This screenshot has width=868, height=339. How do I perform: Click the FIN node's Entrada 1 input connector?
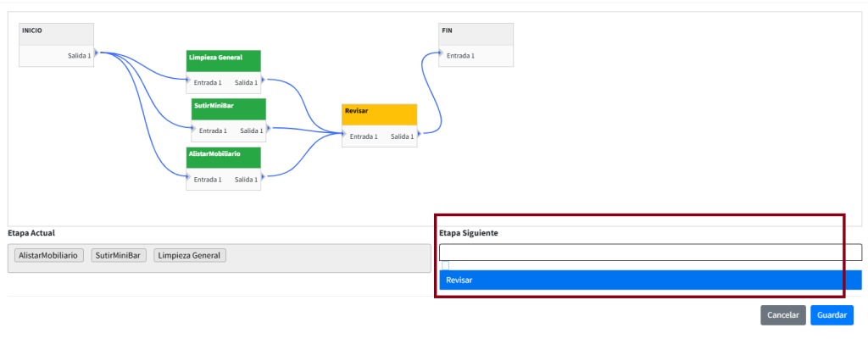point(440,55)
